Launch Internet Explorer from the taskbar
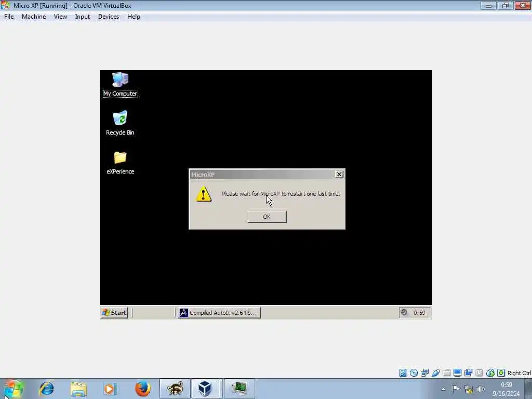The height and width of the screenshot is (399, 532). [x=46, y=389]
